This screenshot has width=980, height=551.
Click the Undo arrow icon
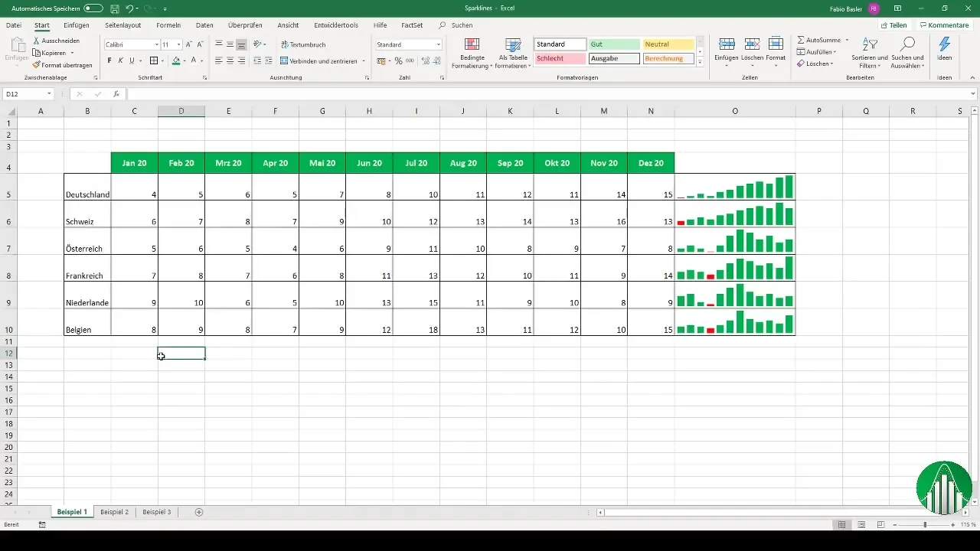pos(129,8)
